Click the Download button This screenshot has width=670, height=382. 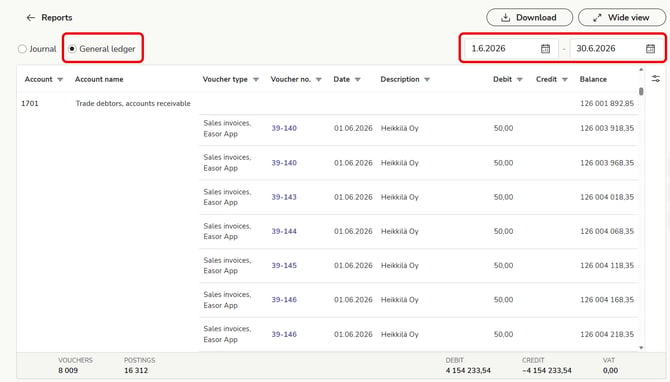529,18
